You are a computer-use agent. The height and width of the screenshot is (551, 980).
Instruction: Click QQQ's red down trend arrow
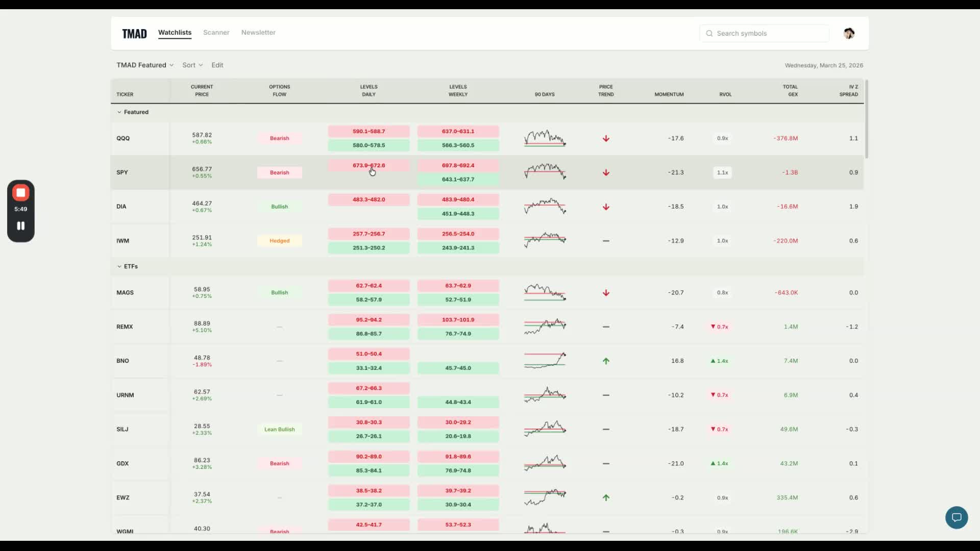(x=606, y=138)
